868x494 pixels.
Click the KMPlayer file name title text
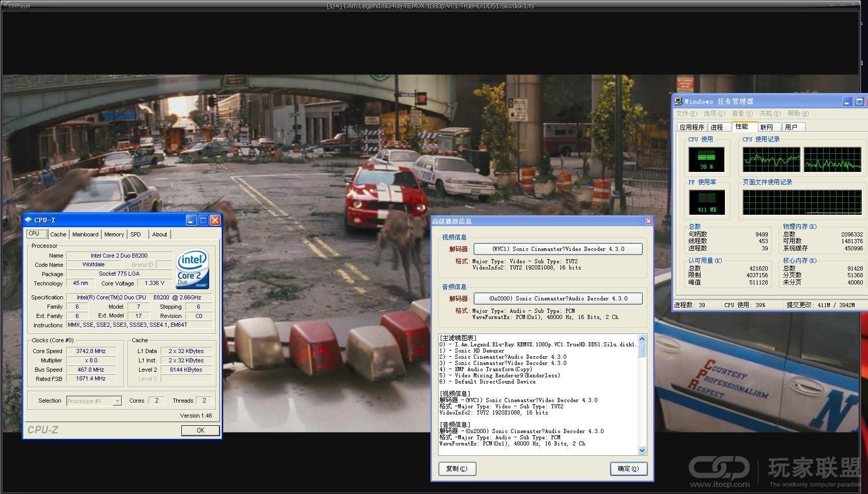click(x=430, y=6)
